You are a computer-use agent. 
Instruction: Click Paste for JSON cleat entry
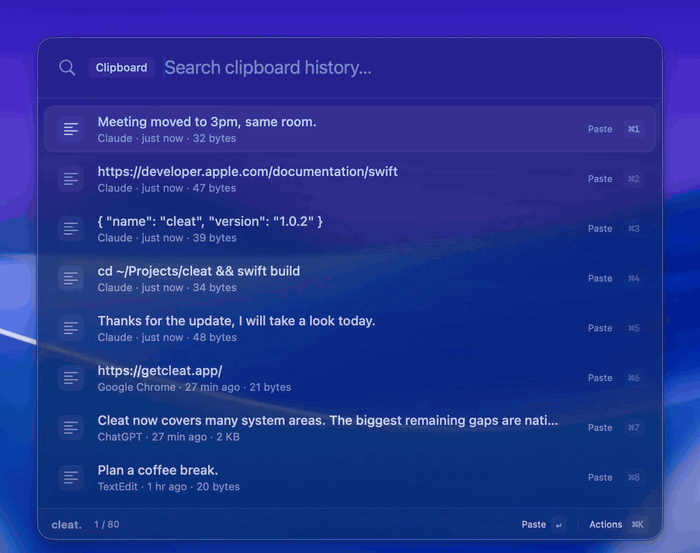click(600, 229)
